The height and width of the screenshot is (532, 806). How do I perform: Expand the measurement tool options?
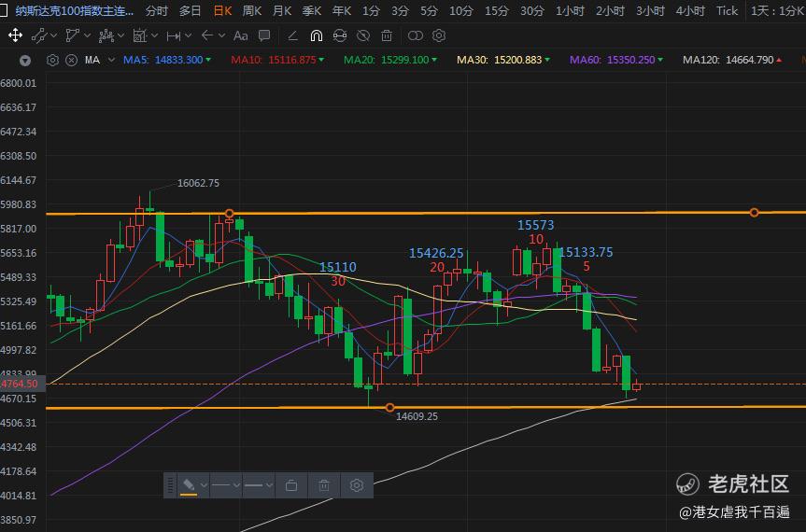pyautogui.click(x=154, y=35)
